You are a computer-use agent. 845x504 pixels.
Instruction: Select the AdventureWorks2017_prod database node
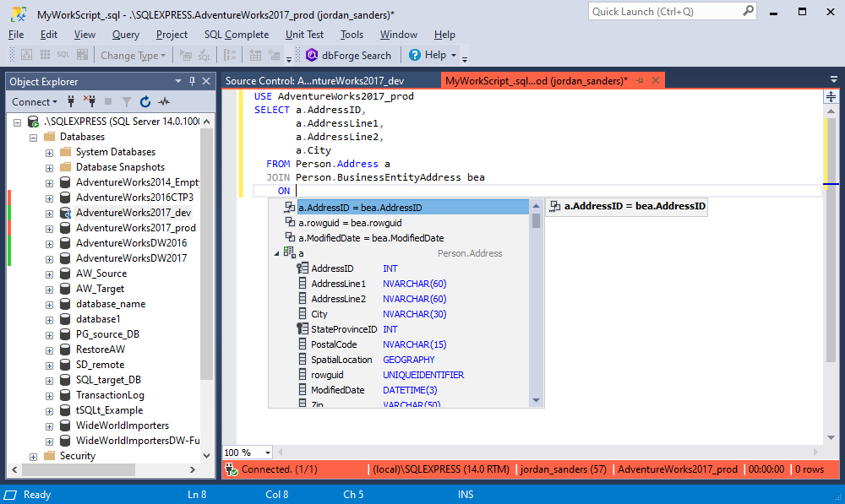[x=135, y=228]
